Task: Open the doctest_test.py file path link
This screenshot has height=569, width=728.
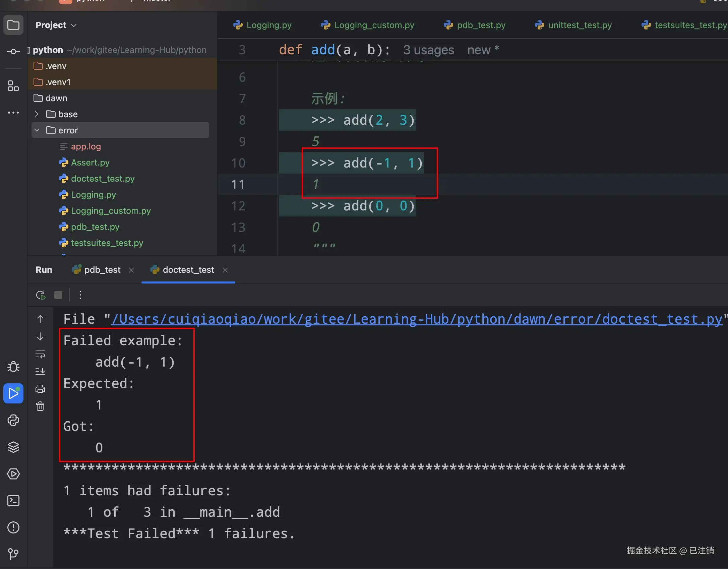Action: point(417,319)
